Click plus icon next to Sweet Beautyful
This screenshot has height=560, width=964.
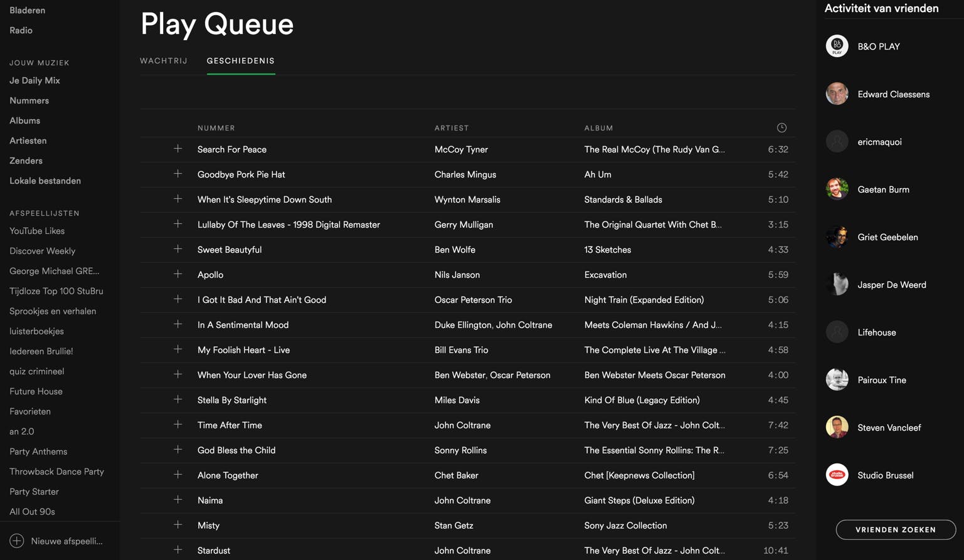pos(178,249)
